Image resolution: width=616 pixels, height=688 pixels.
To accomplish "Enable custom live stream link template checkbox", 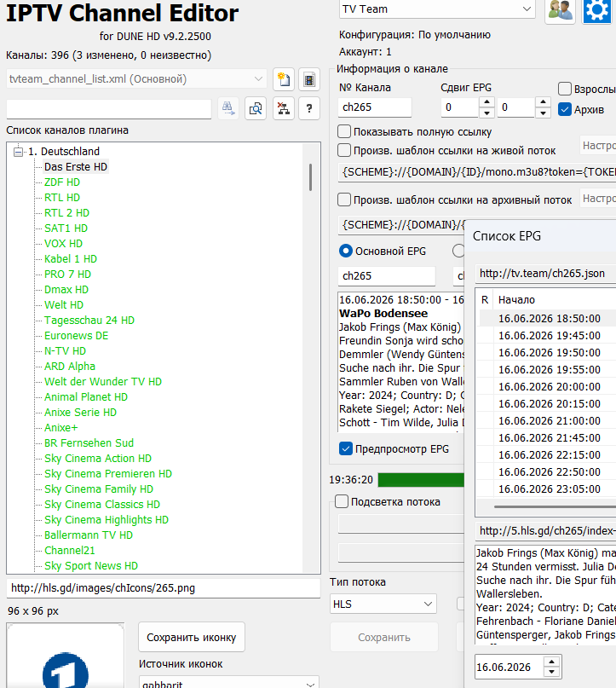I will [x=344, y=151].
